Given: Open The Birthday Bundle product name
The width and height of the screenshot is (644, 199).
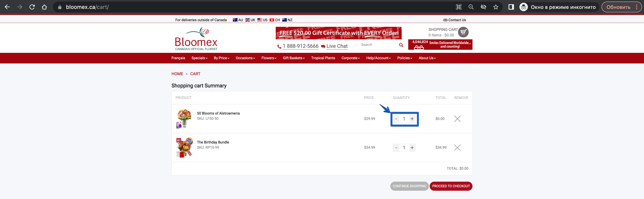Looking at the screenshot, I should click(x=213, y=142).
